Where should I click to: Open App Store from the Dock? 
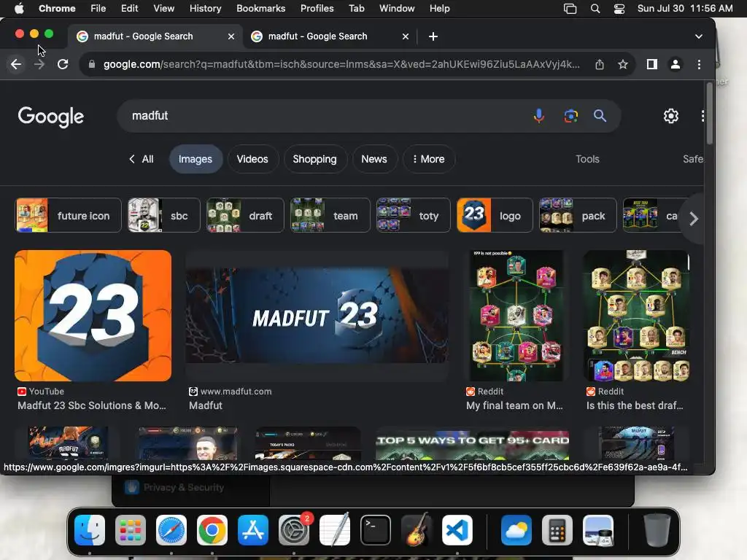[x=253, y=530]
